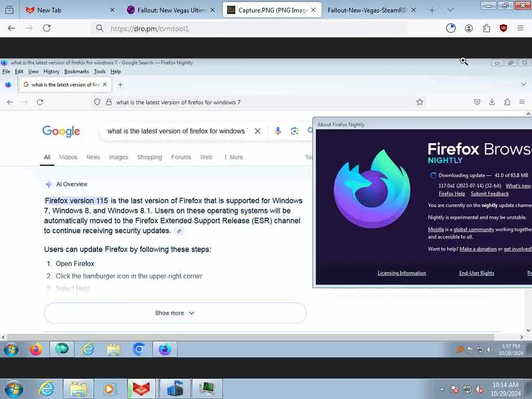Close the Fallout: New Vegas Ultimate tab
This screenshot has height=399, width=532.
point(212,10)
